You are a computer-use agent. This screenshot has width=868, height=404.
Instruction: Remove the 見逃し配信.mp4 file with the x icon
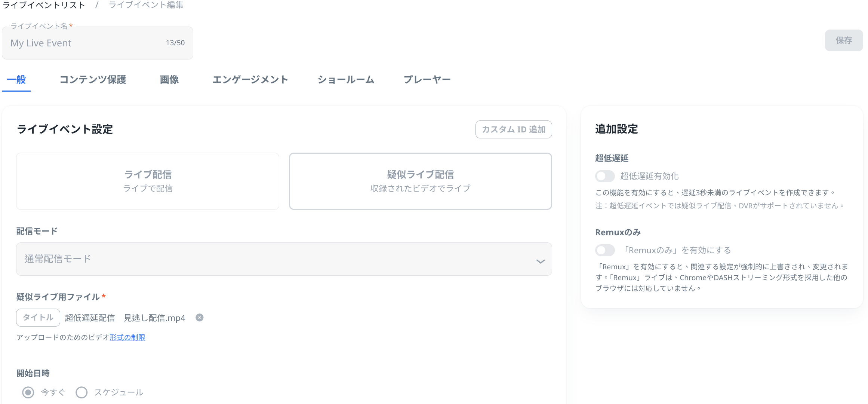click(x=200, y=318)
